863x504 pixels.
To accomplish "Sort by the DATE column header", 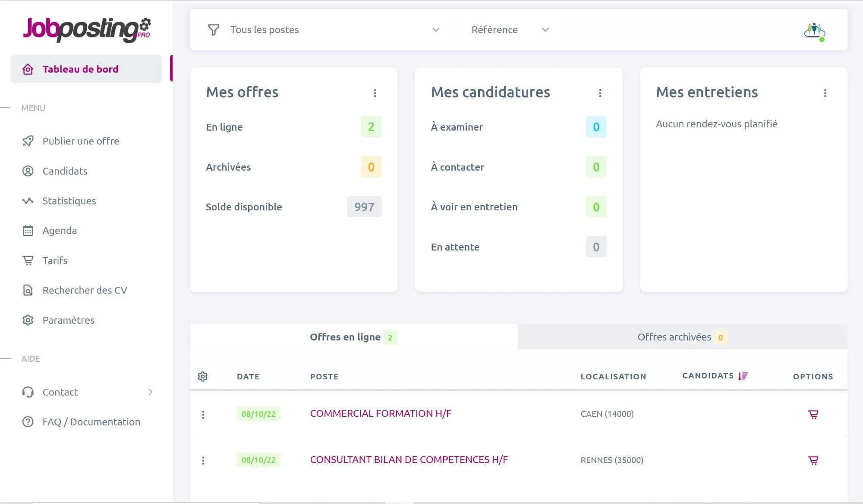I will [x=248, y=377].
